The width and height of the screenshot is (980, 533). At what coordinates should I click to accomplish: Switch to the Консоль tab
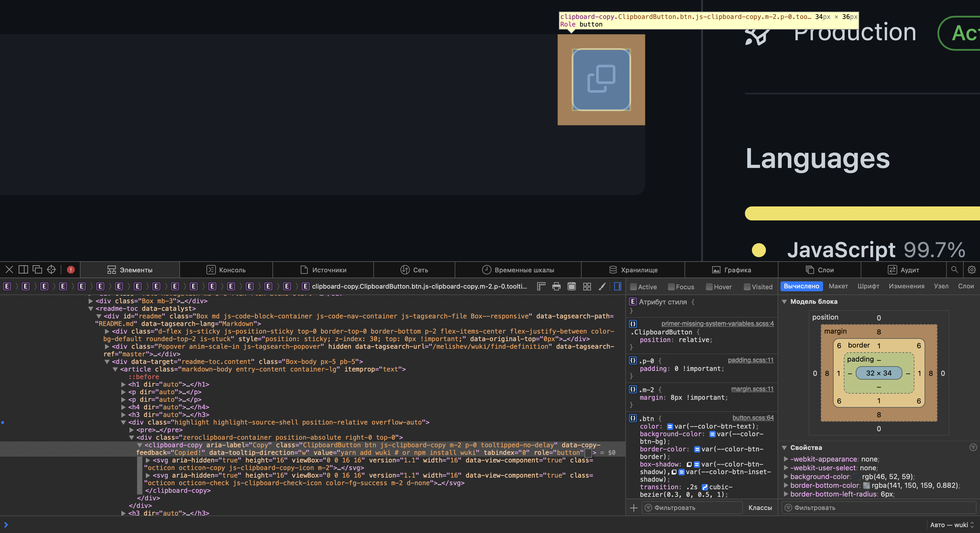coord(226,270)
